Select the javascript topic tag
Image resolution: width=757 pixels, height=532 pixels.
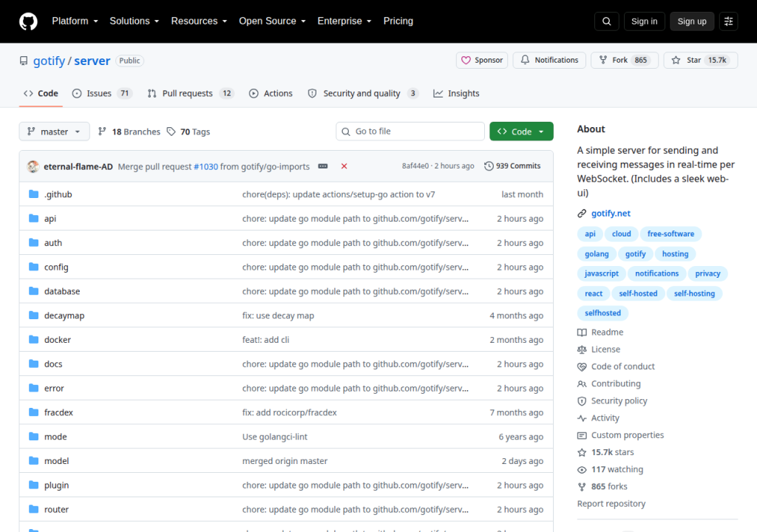[x=602, y=273]
